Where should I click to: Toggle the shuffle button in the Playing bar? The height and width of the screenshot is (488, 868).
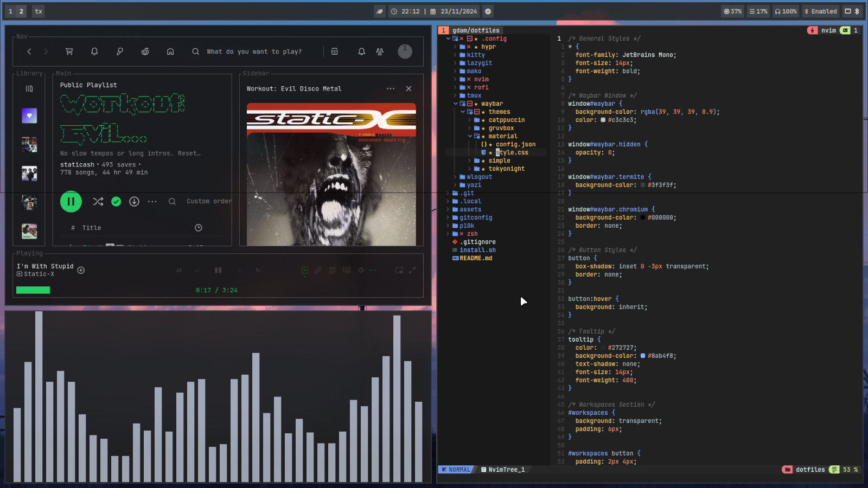(x=179, y=270)
